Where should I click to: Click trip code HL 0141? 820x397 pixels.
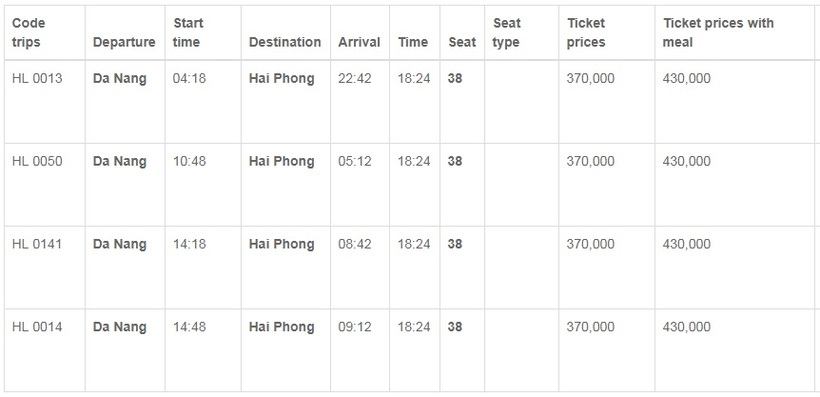[x=37, y=244]
